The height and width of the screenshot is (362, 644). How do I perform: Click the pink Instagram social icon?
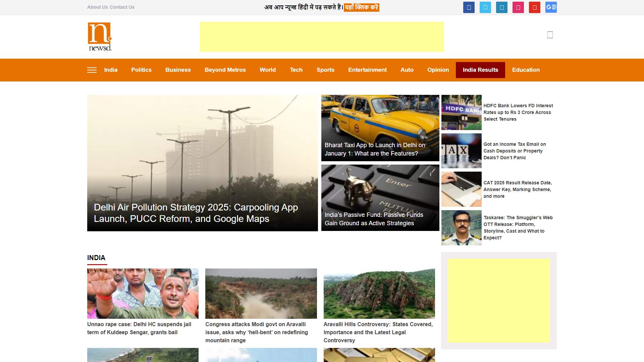coord(518,7)
